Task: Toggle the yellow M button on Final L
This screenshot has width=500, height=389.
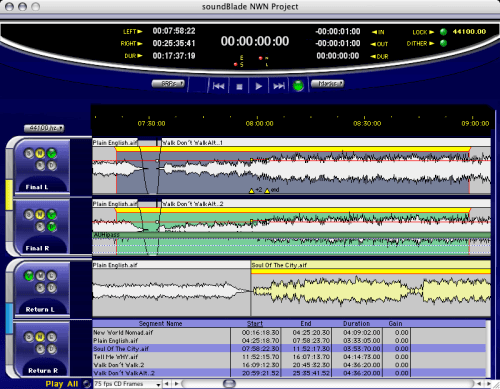Action: 40,154
